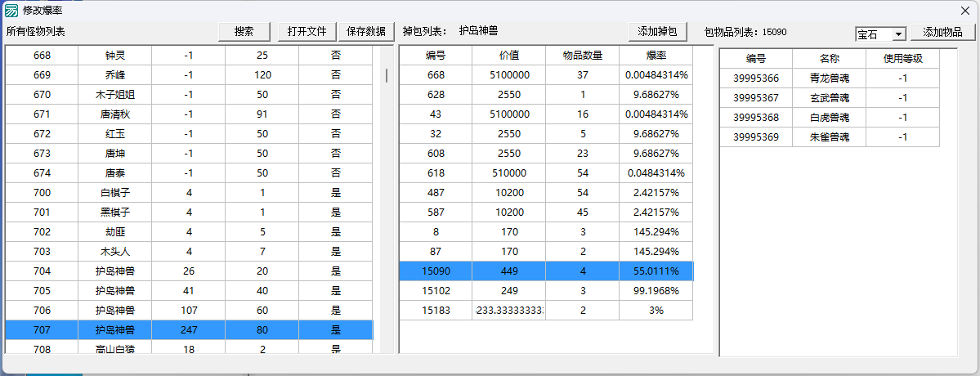Click the 价值 column header

[x=508, y=56]
